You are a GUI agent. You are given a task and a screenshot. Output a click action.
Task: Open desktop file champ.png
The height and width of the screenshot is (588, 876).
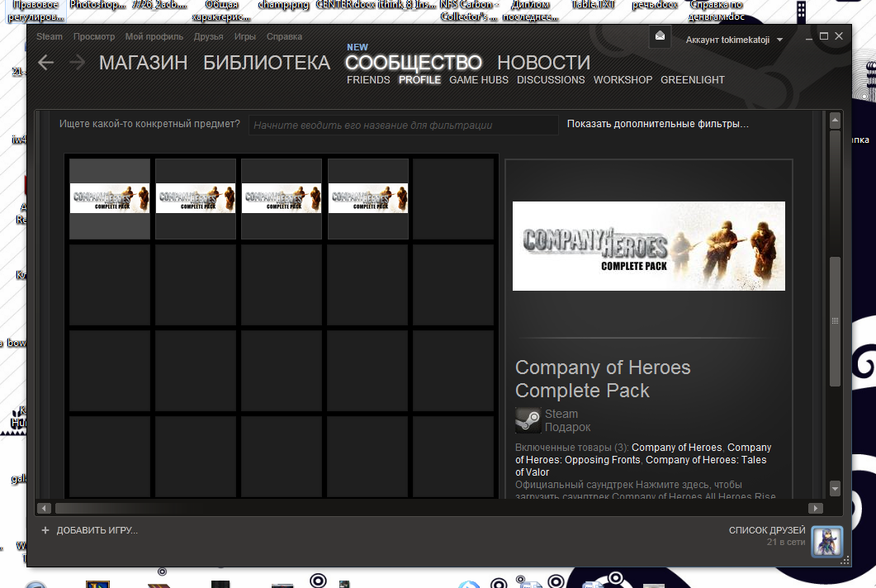(x=283, y=5)
